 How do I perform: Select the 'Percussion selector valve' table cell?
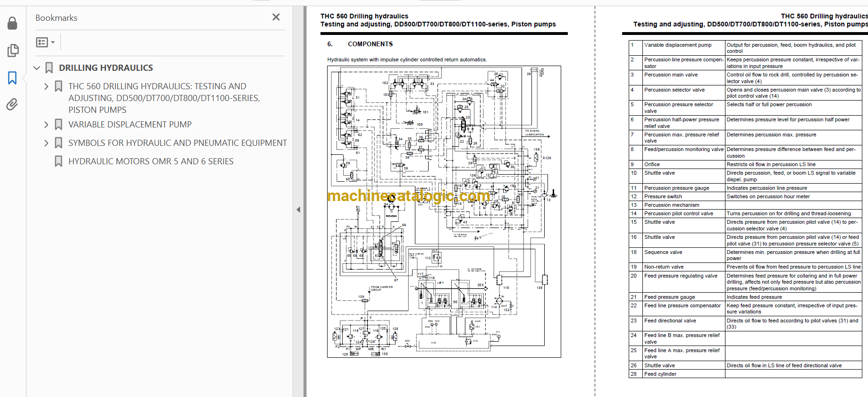[x=683, y=93]
